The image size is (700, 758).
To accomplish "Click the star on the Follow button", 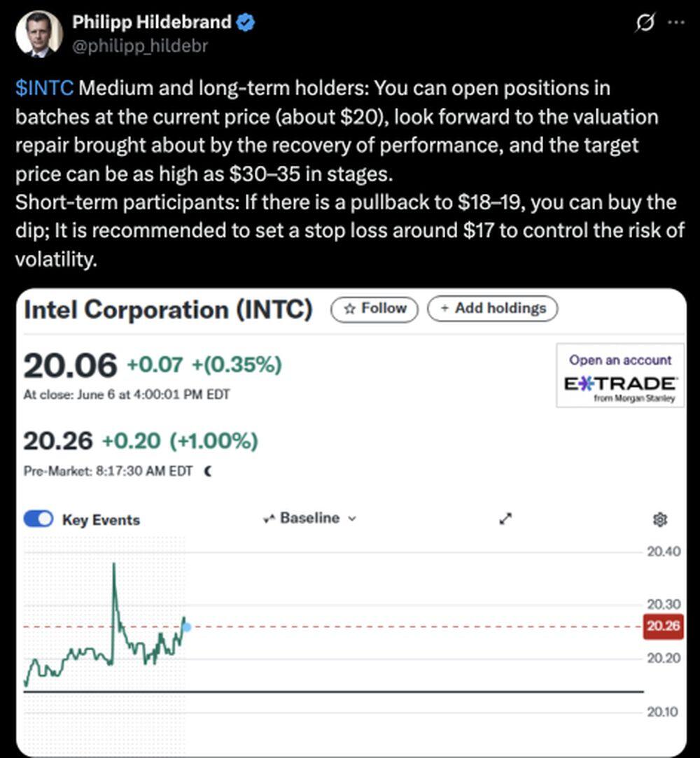I will point(351,309).
